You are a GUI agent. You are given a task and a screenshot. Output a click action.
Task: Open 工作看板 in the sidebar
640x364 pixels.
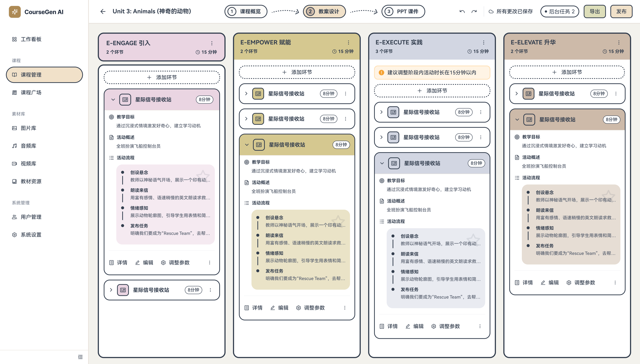[x=44, y=39]
